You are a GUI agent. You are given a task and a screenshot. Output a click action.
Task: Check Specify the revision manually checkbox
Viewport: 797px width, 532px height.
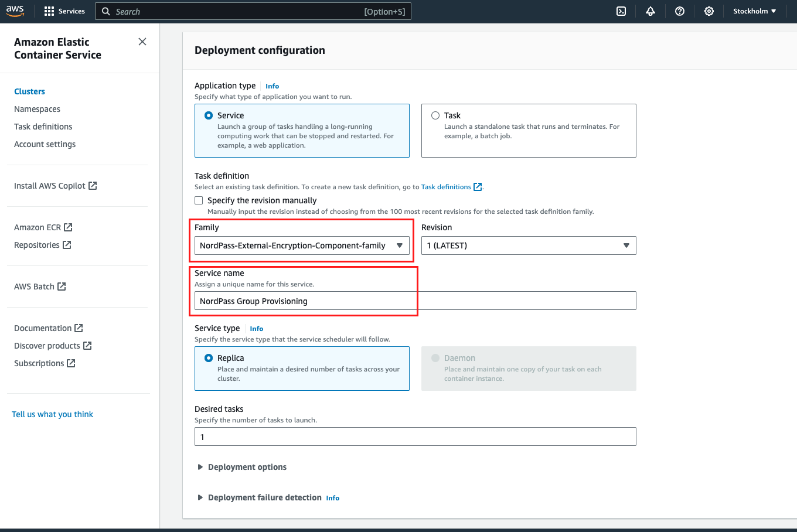tap(199, 200)
